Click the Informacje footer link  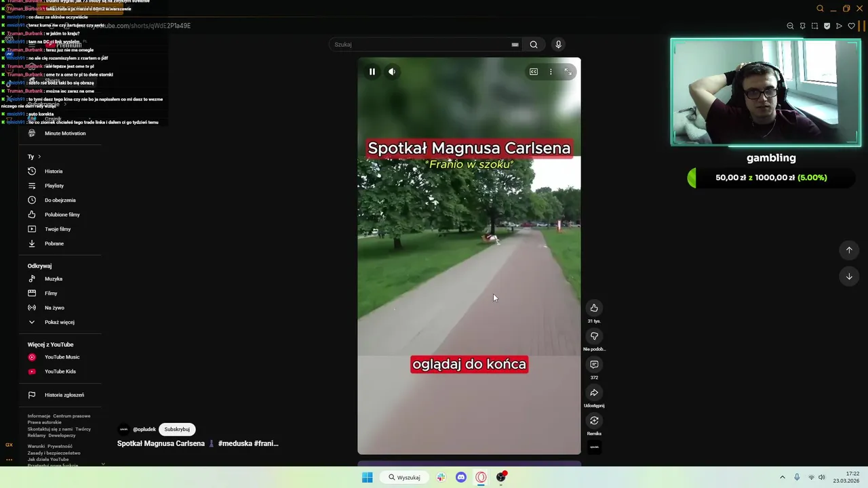pyautogui.click(x=39, y=416)
